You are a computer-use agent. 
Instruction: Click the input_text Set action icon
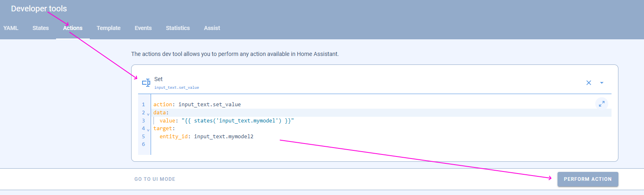146,83
